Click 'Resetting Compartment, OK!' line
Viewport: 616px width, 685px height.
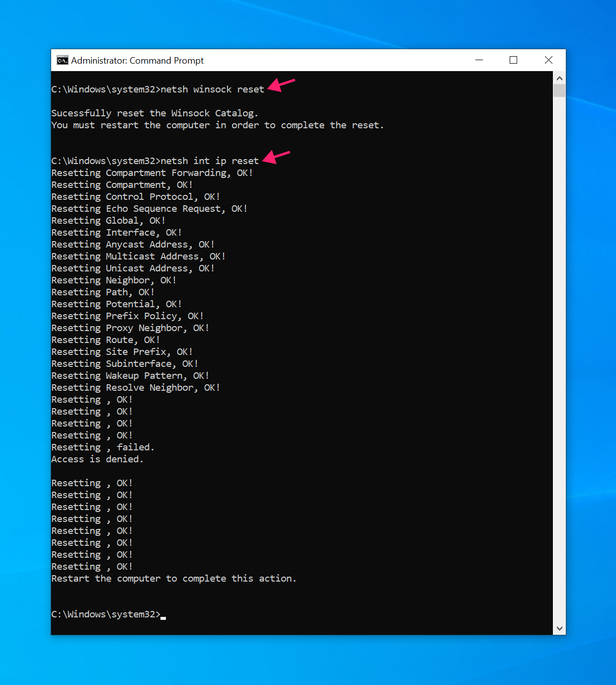pyautogui.click(x=122, y=185)
